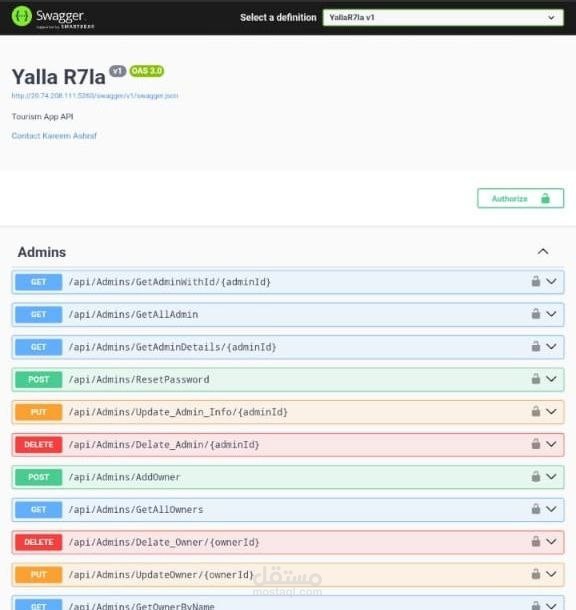Image resolution: width=576 pixels, height=610 pixels.
Task: Open the POST ResetPassword endpoint row
Action: [x=288, y=379]
